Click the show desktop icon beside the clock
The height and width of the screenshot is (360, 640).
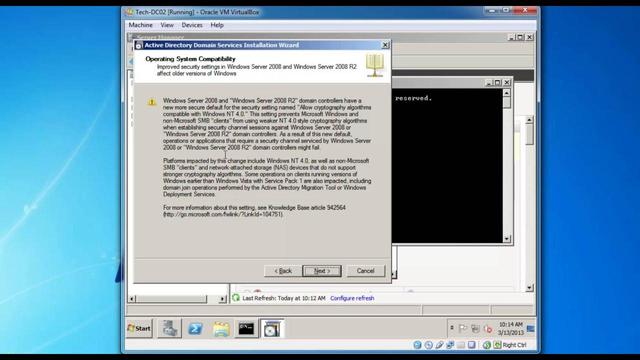click(x=531, y=329)
